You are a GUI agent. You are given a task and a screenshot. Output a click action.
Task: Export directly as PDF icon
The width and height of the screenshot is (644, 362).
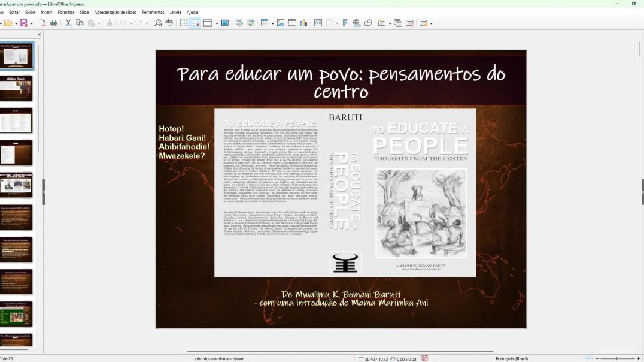coord(42,23)
